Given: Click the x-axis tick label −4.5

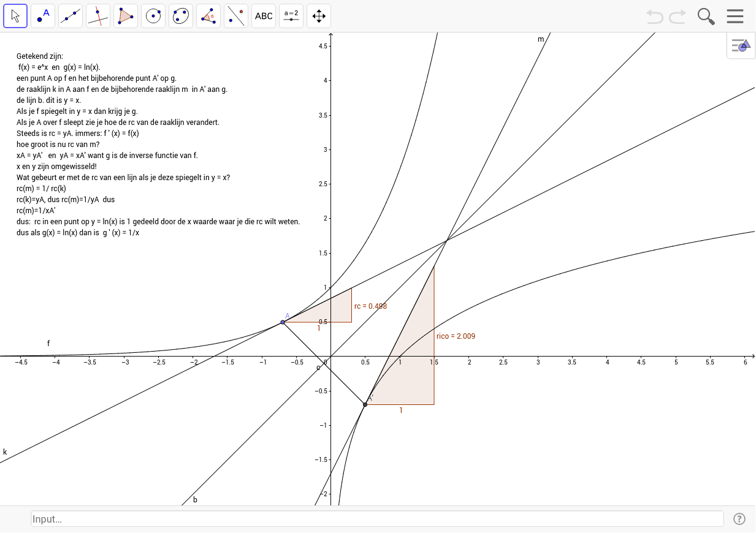Looking at the screenshot, I should [x=21, y=363].
